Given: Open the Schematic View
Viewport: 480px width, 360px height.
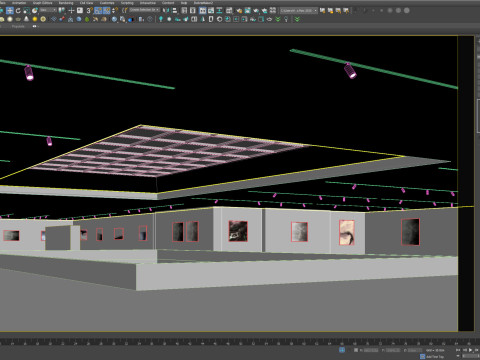Looking at the screenshot, I should (219, 10).
